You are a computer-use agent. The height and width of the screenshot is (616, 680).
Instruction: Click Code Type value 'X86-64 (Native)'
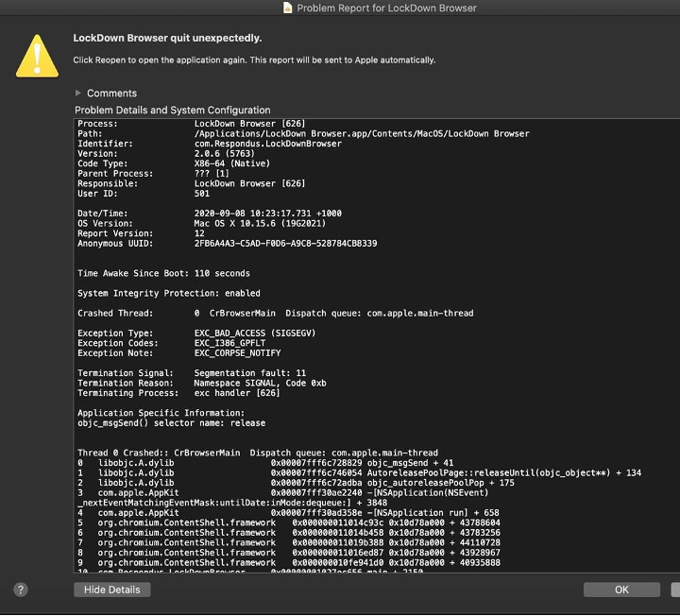(232, 163)
